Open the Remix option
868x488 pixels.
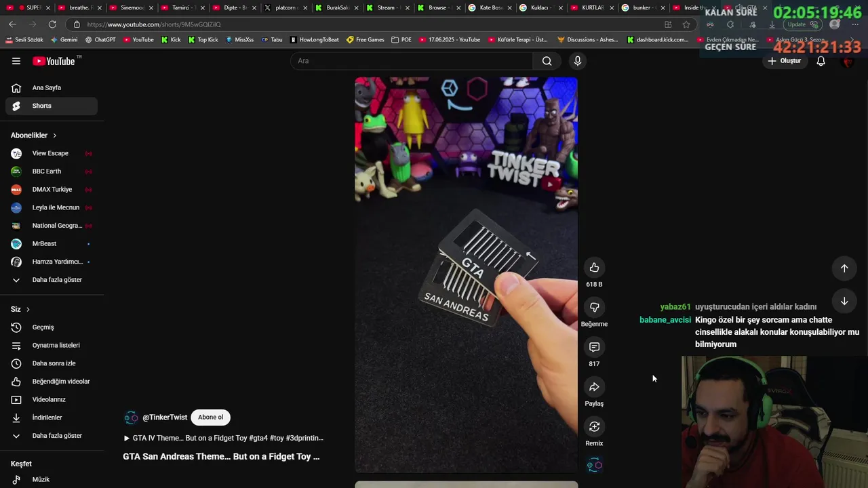coord(594,427)
